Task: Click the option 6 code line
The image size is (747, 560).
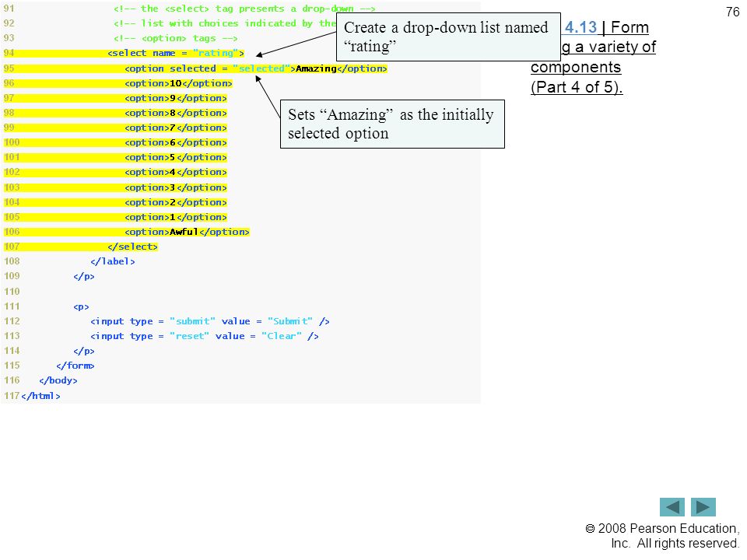Action: click(x=175, y=142)
